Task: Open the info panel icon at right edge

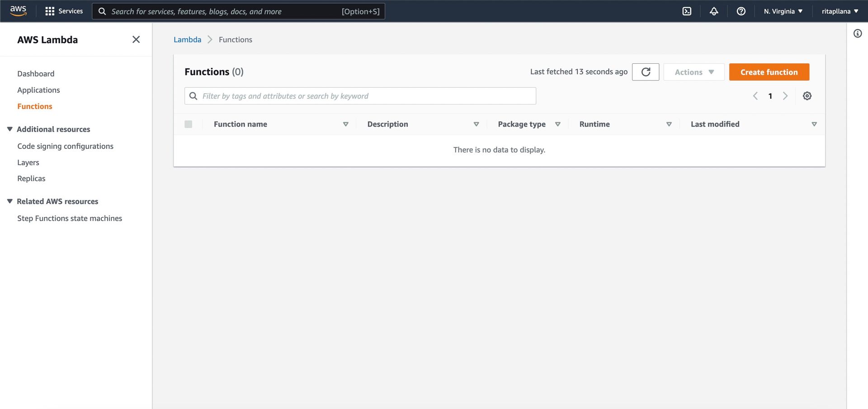Action: (858, 33)
